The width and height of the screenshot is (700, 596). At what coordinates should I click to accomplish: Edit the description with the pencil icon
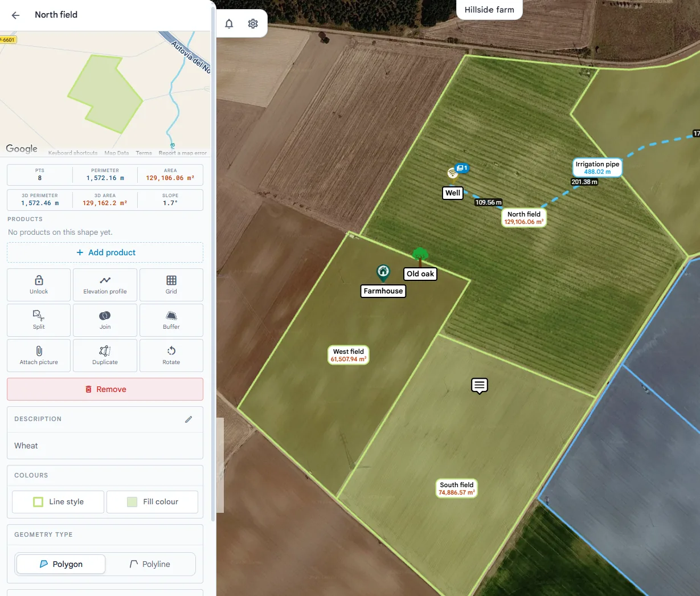(189, 419)
